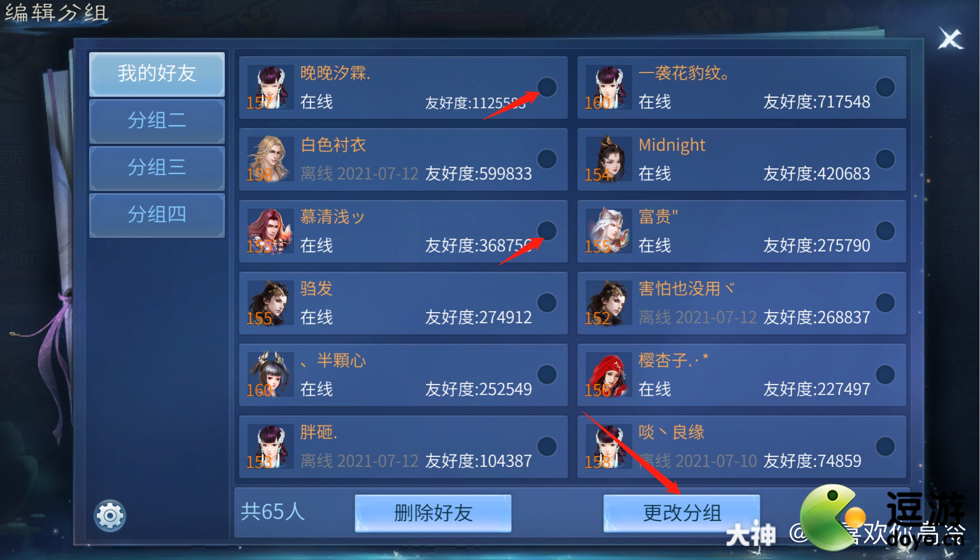980x560 pixels.
Task: Open the settings gear icon
Action: point(109,515)
